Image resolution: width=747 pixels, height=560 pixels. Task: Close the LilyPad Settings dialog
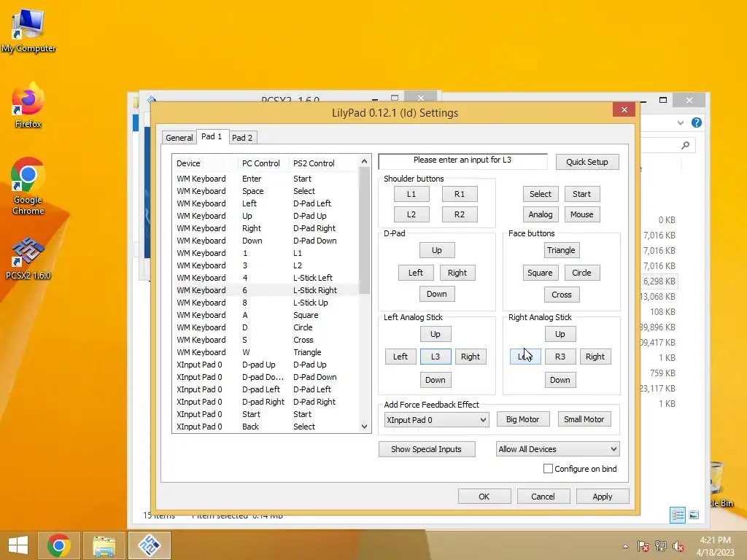[624, 109]
